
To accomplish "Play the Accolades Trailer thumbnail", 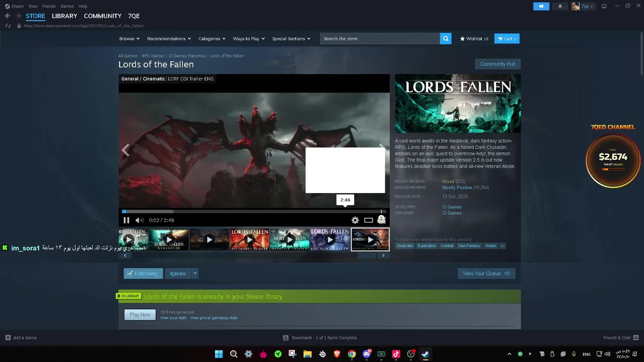I will tap(249, 240).
